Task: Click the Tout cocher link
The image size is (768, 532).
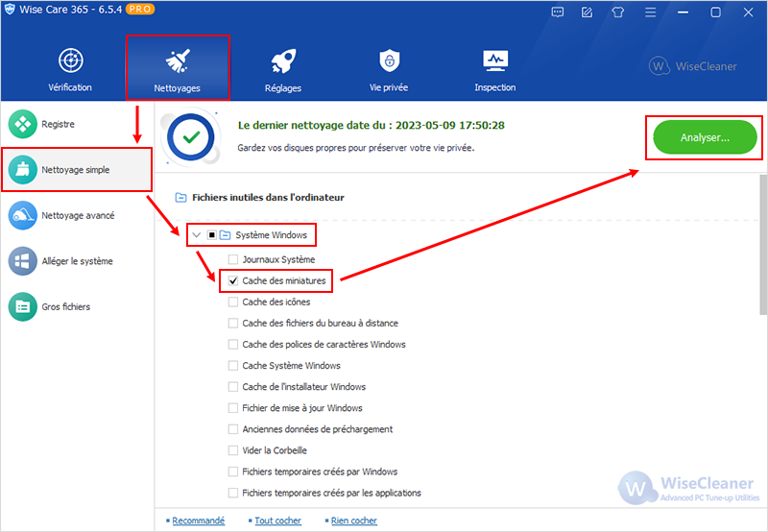Action: [x=277, y=520]
